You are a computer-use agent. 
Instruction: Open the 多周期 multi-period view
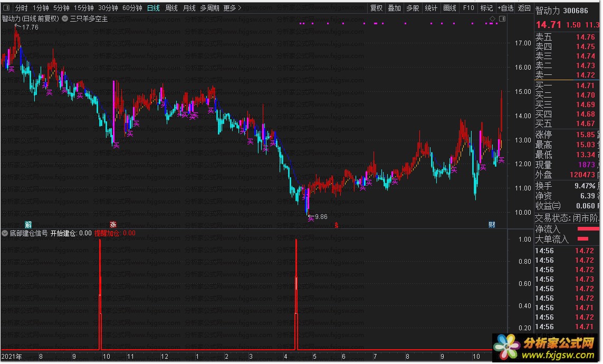click(x=209, y=8)
